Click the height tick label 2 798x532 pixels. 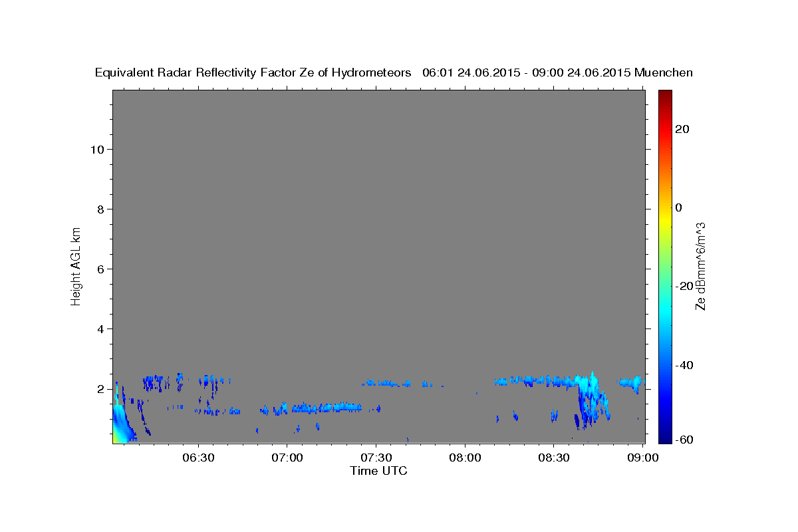[100, 389]
